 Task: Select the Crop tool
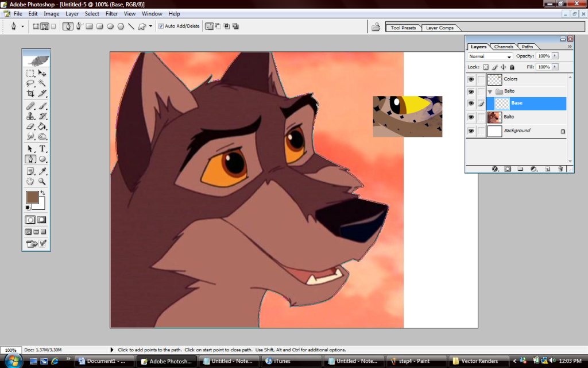[30, 94]
